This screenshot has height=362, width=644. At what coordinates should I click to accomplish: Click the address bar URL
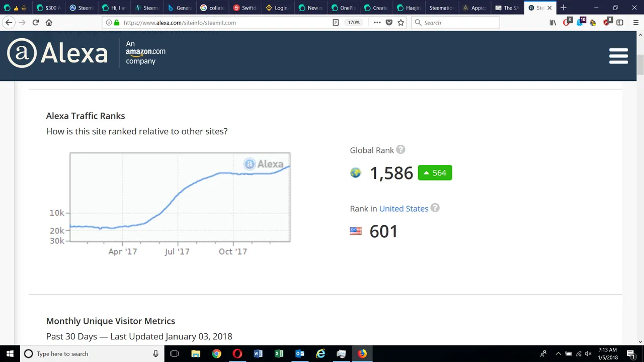click(180, 23)
